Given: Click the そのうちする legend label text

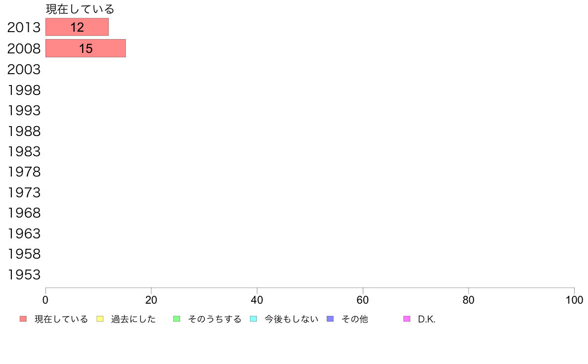Looking at the screenshot, I should click(214, 319).
